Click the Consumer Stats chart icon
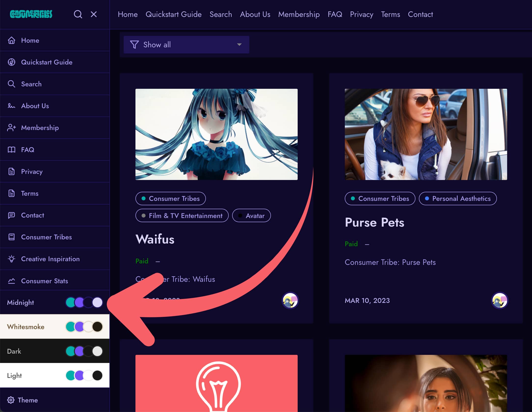This screenshot has height=412, width=532. [12, 281]
